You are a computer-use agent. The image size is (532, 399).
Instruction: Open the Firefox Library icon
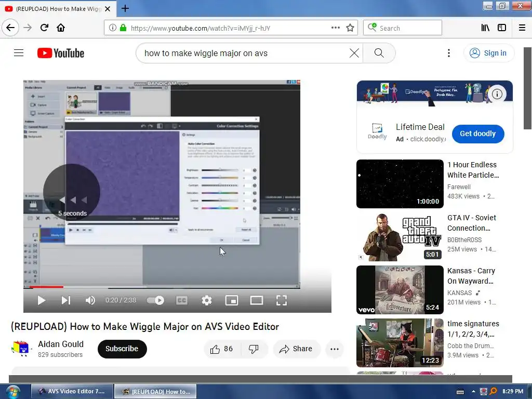[485, 28]
